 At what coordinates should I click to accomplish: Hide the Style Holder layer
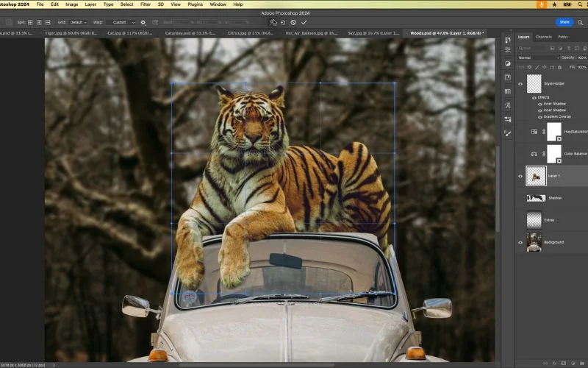pos(520,84)
